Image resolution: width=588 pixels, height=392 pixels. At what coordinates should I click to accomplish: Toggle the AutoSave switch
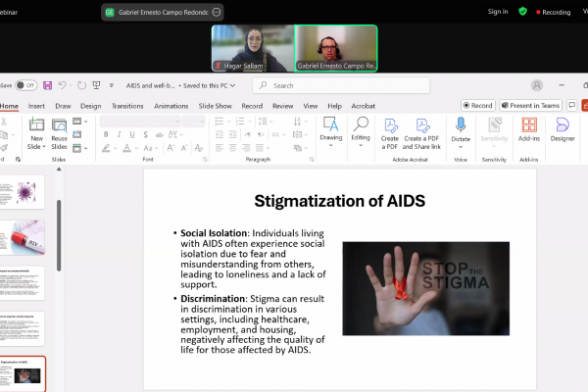[25, 85]
